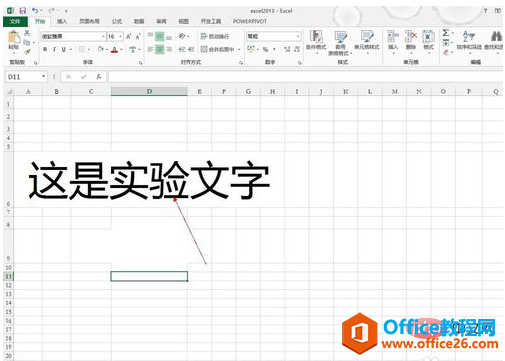Click the AutoSum sigma icon
The width and height of the screenshot is (505, 361).
pyautogui.click(x=446, y=33)
